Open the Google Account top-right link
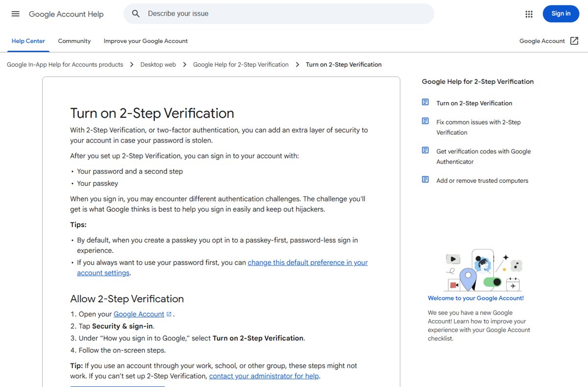The image size is (588, 387). click(x=542, y=41)
